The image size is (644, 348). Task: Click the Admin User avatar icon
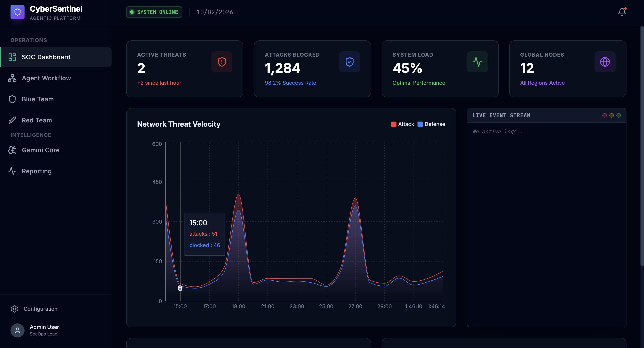(17, 330)
